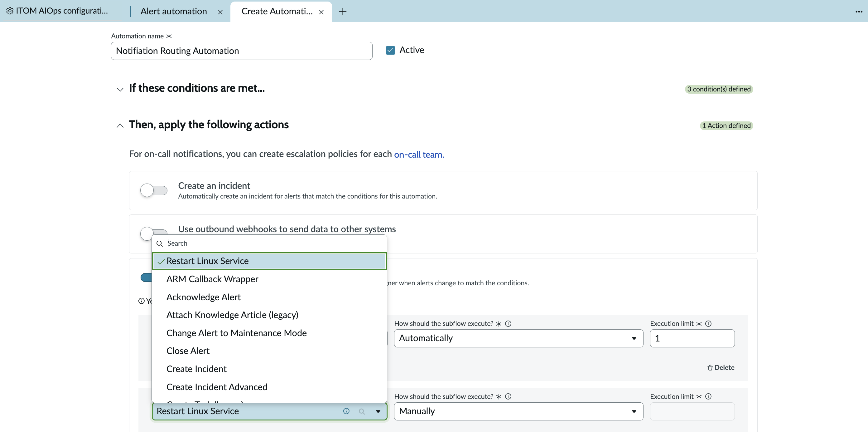Viewport: 868px width, 432px height.
Task: Show info for first subflow execute question
Action: 508,323
